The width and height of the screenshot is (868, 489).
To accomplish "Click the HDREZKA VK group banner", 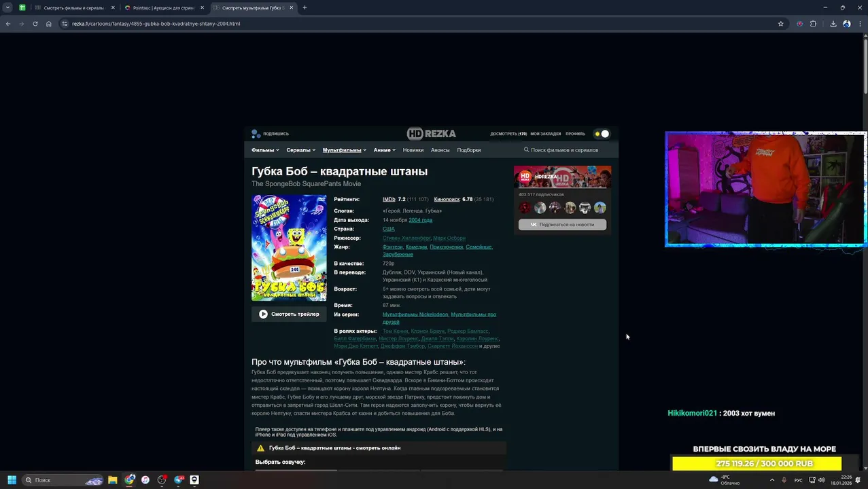I will click(562, 177).
